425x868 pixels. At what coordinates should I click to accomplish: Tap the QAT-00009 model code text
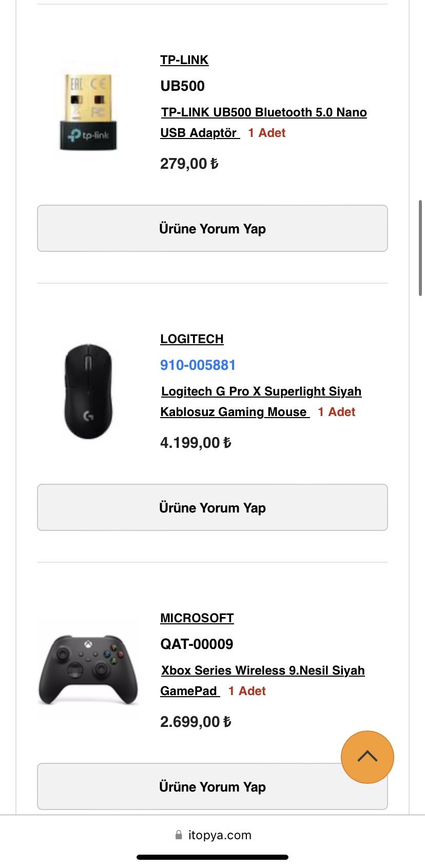point(197,644)
